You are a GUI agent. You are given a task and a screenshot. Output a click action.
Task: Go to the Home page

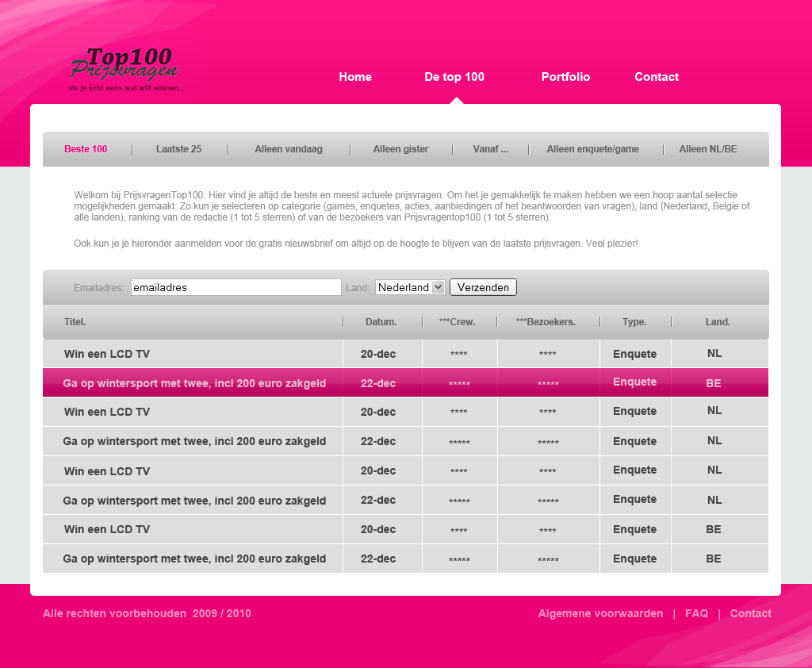355,77
